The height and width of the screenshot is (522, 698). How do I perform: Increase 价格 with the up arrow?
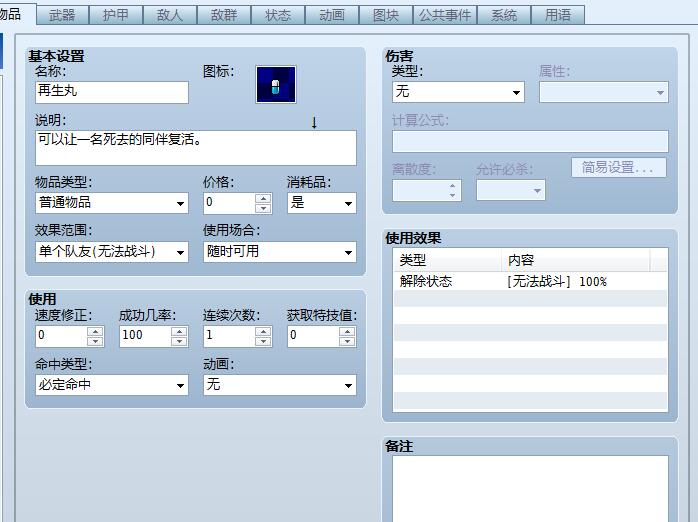click(x=264, y=198)
